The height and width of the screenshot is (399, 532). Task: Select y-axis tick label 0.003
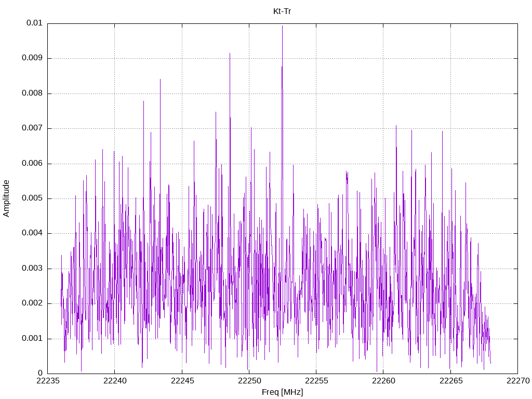(x=32, y=269)
